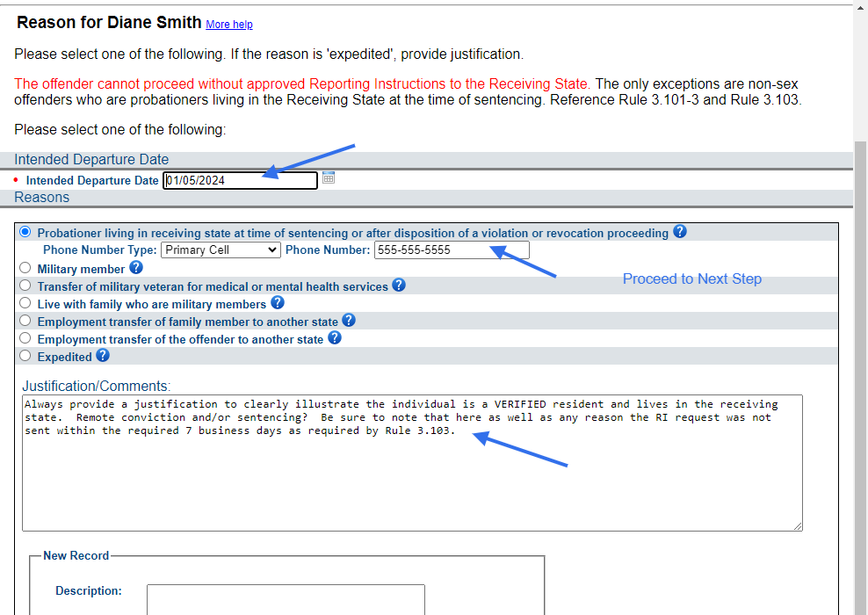Click the Military member label text
Image resolution: width=868 pixels, height=615 pixels.
81,270
